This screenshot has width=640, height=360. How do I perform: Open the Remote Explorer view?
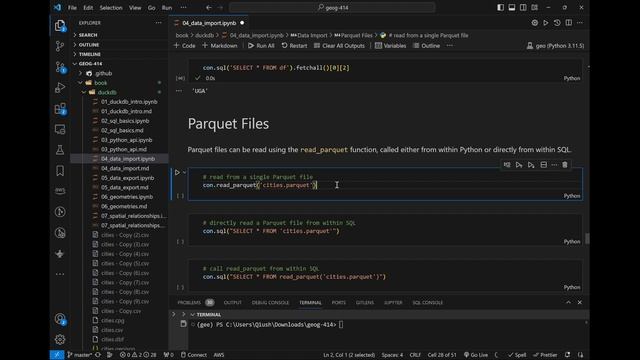click(60, 129)
